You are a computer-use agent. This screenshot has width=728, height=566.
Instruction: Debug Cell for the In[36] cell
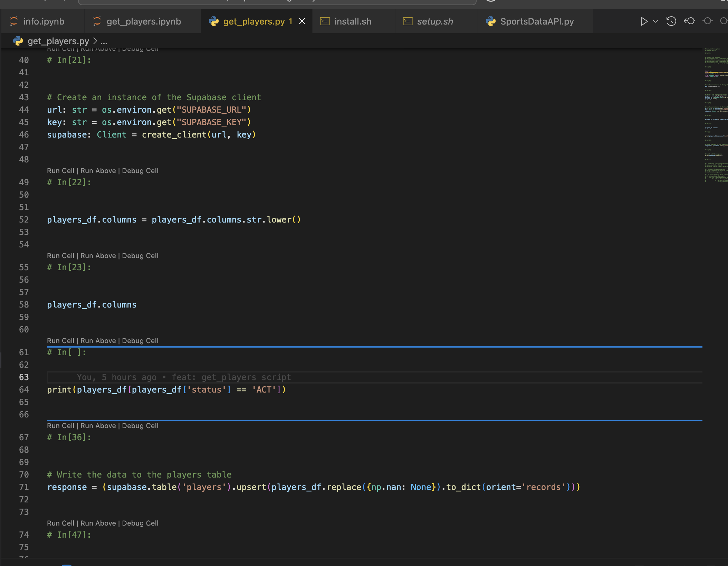click(140, 426)
